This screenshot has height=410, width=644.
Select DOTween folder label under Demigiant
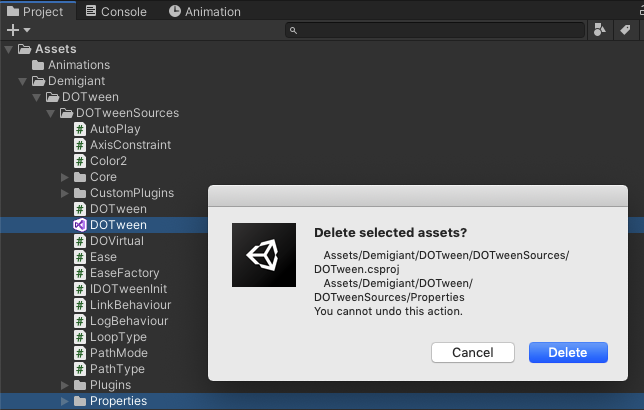[x=90, y=97]
